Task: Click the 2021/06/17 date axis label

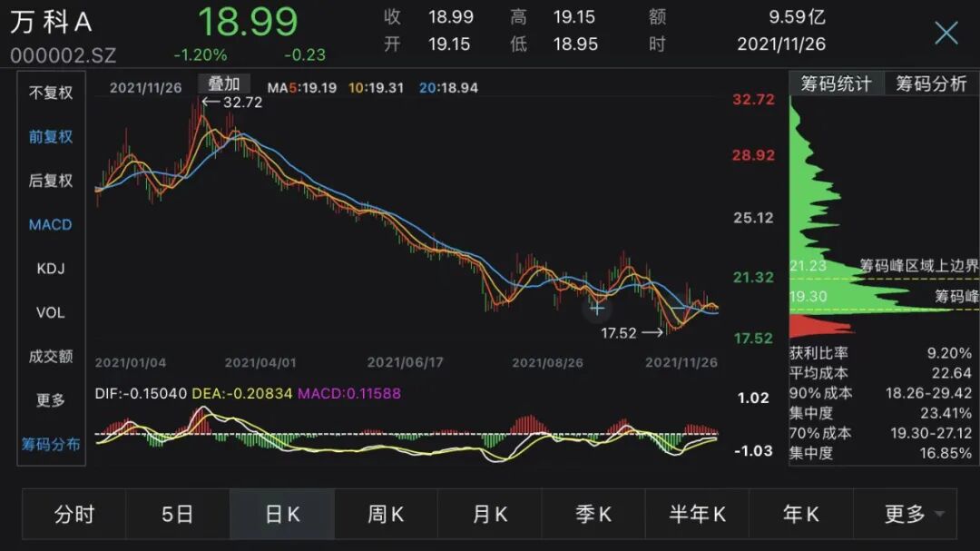Action: [x=405, y=363]
